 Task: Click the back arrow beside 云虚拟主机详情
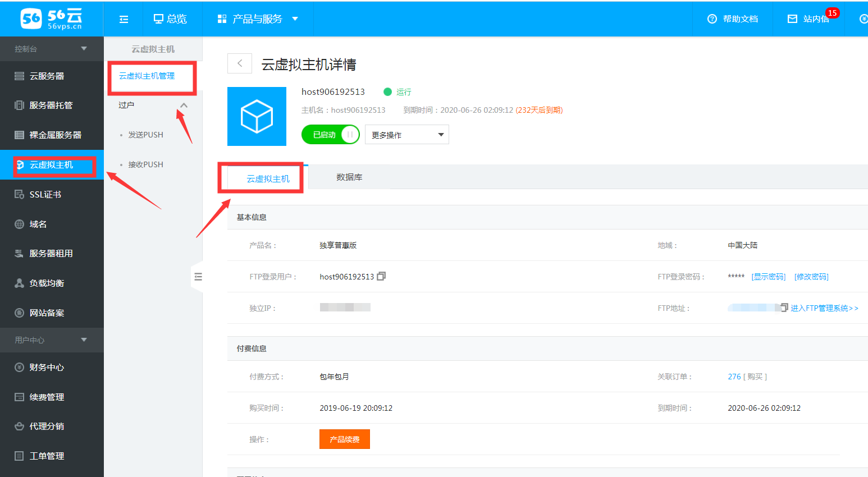[x=240, y=63]
